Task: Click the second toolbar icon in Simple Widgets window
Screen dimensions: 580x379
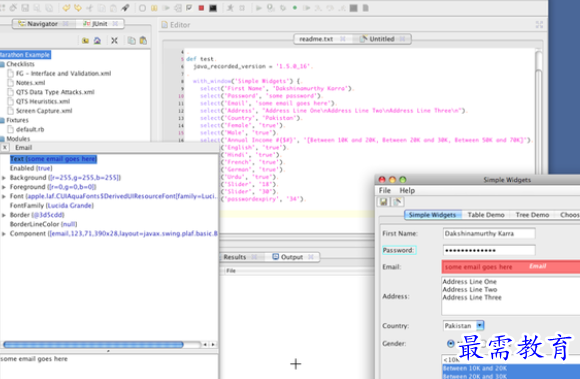Action: tap(398, 202)
